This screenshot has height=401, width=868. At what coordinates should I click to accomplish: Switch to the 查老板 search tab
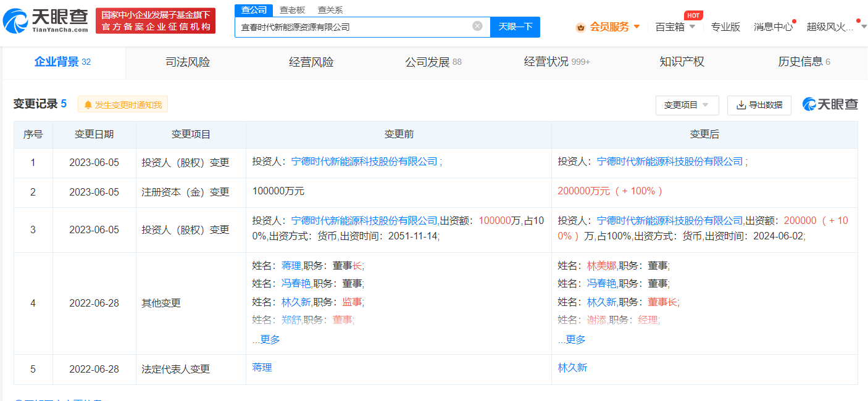292,10
